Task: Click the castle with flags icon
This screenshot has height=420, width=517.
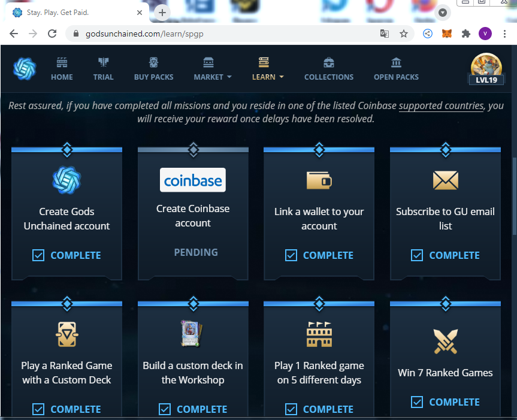Action: click(x=319, y=334)
